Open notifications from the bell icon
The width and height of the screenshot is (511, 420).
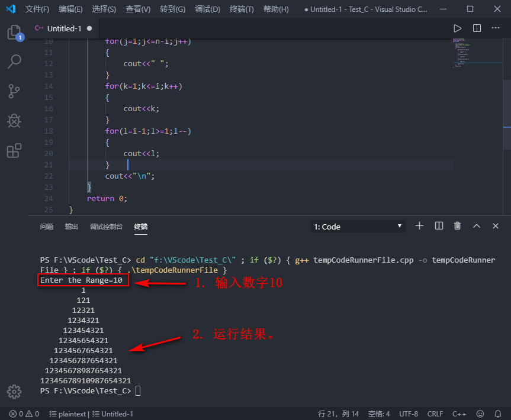(498, 413)
